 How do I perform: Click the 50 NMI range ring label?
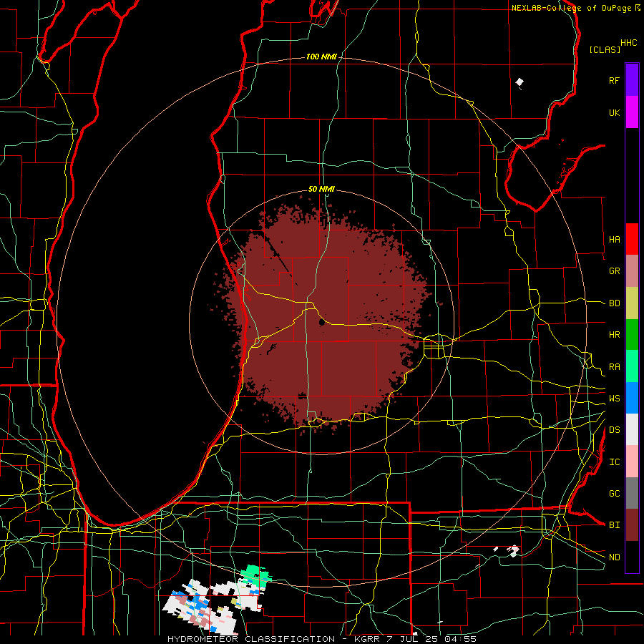321,189
